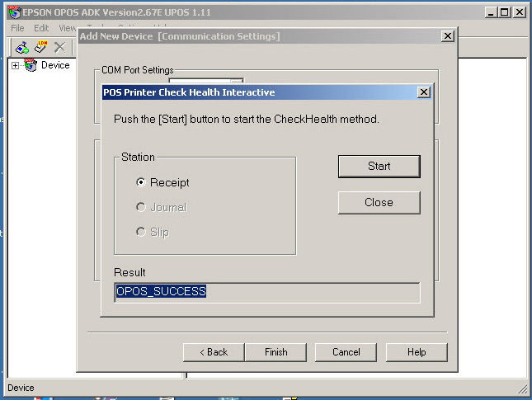The height and width of the screenshot is (400, 532).
Task: Select the Receipt station radio button
Action: pos(141,182)
